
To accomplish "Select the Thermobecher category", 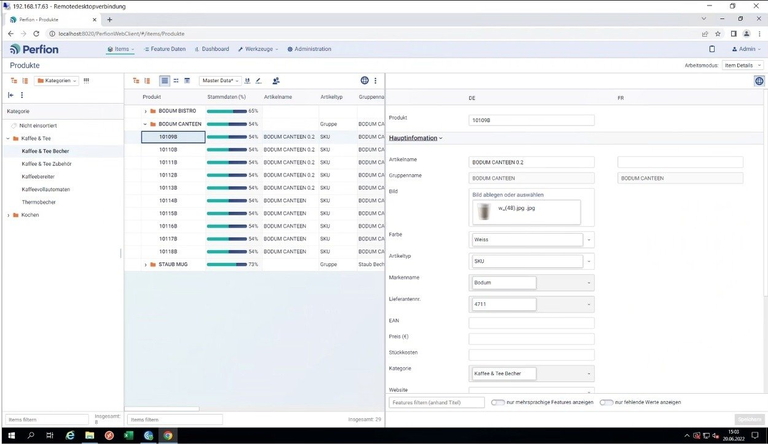I will (x=39, y=202).
